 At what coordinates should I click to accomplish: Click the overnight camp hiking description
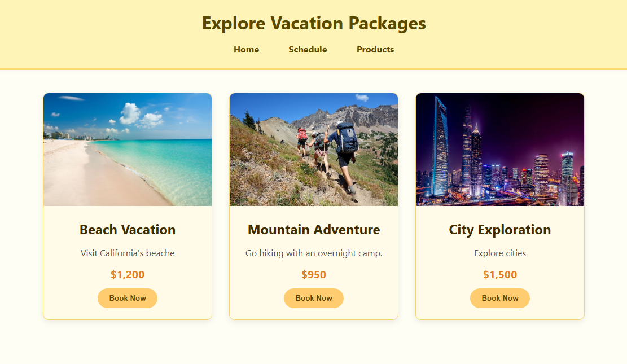[x=314, y=253]
